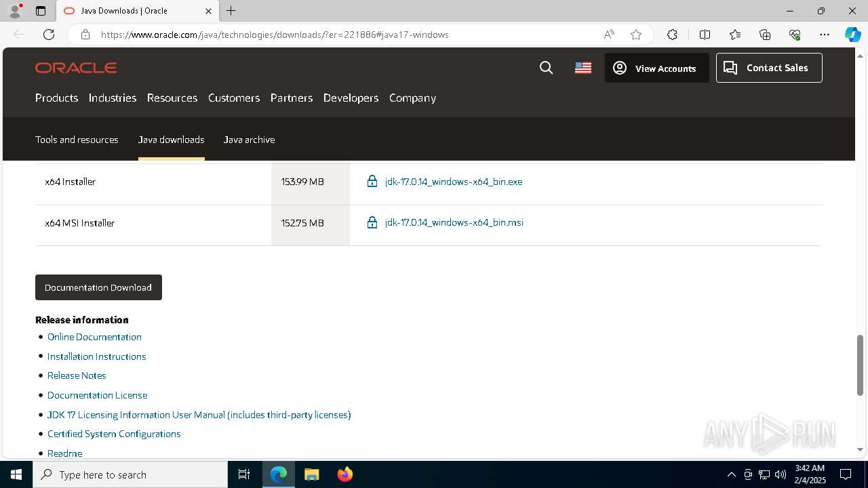
Task: Open the Windows Start menu
Action: (16, 474)
